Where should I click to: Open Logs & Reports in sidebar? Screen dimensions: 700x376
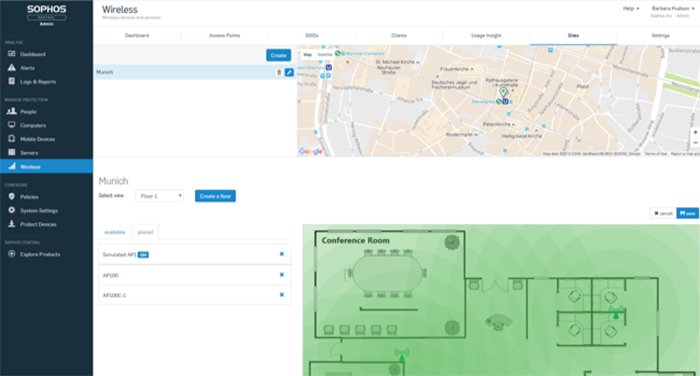point(38,82)
